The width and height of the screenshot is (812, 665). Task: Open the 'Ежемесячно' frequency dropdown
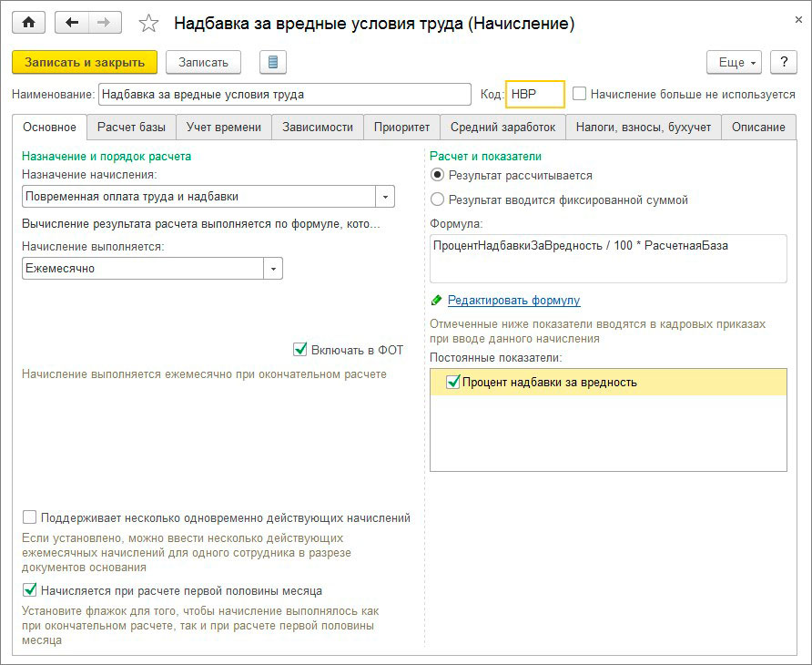click(x=273, y=269)
